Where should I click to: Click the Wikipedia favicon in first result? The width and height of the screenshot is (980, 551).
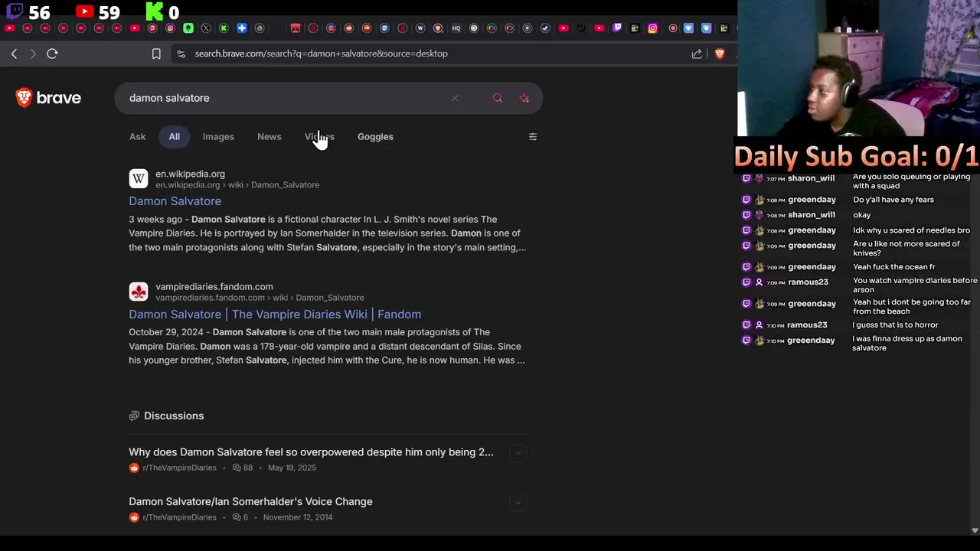tap(139, 179)
